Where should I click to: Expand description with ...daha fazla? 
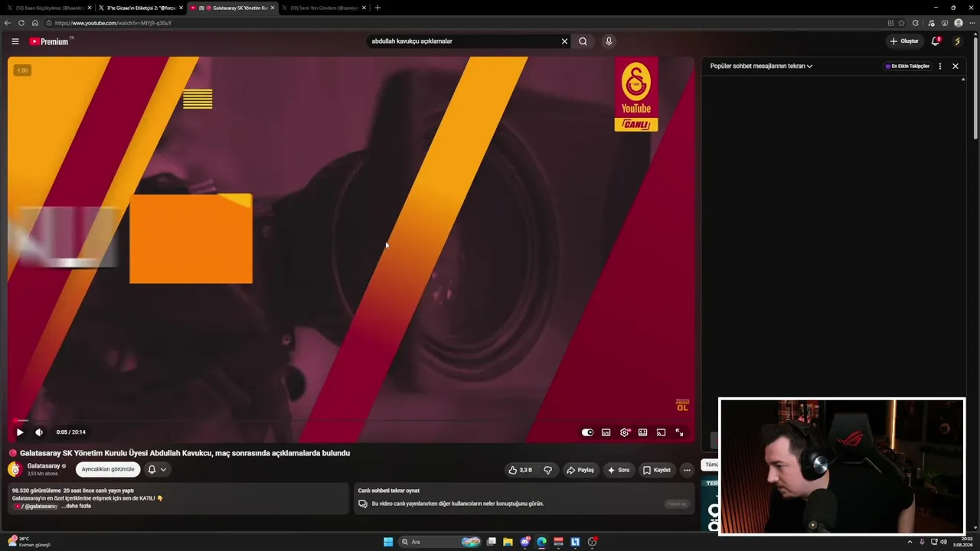(x=77, y=506)
